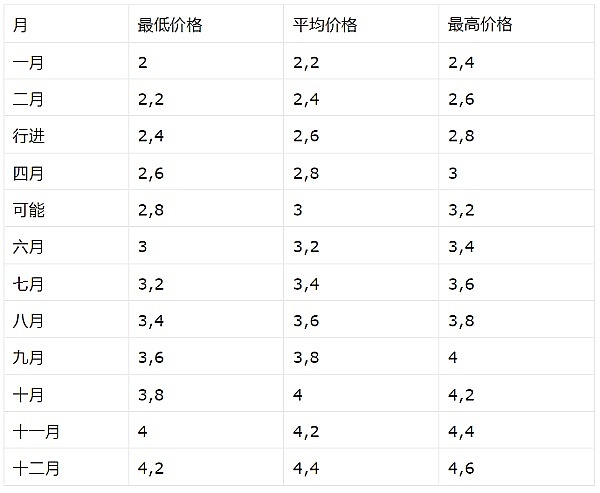This screenshot has width=600, height=493.
Task: Click 最高价格 value 4,6 for 十二月
Action: pos(462,468)
